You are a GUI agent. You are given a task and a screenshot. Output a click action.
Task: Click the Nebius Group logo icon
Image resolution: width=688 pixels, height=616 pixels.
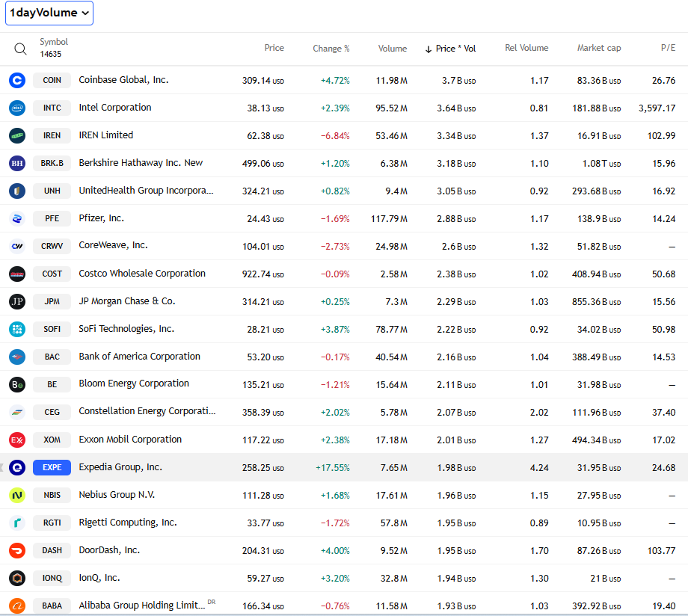[x=17, y=496]
